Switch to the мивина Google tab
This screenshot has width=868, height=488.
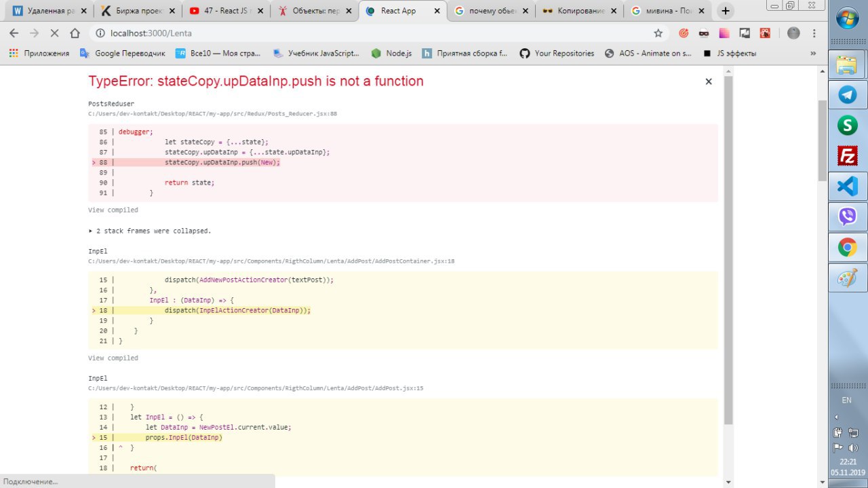(x=667, y=11)
